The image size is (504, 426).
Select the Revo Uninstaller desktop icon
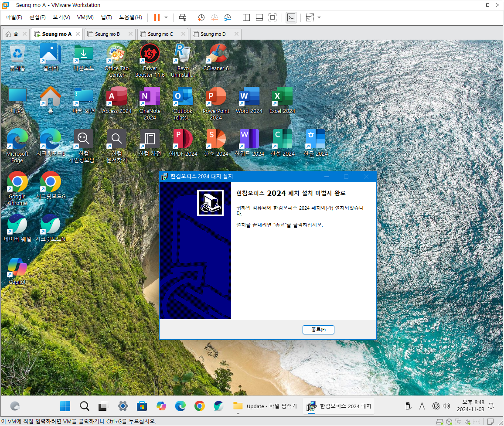click(x=183, y=61)
